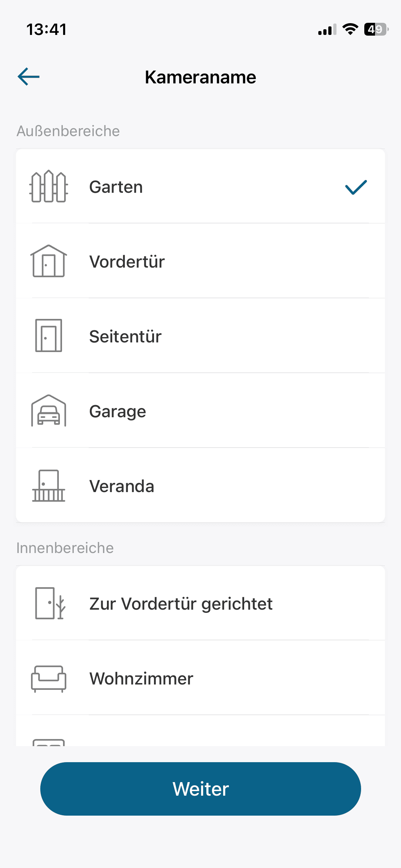
Task: Tap the Garten fence icon
Action: 48,187
